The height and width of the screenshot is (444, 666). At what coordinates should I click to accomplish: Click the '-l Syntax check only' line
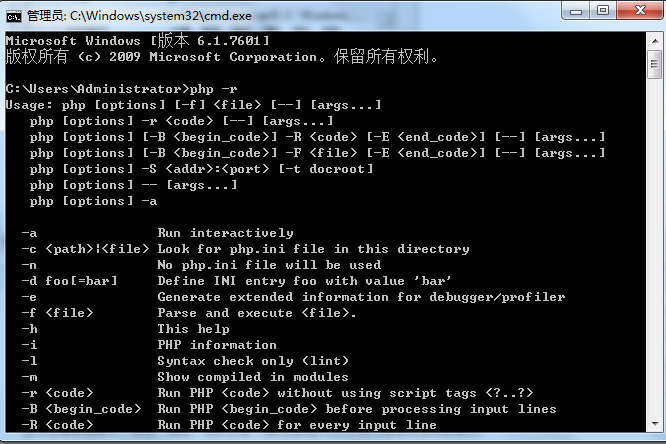click(169, 361)
